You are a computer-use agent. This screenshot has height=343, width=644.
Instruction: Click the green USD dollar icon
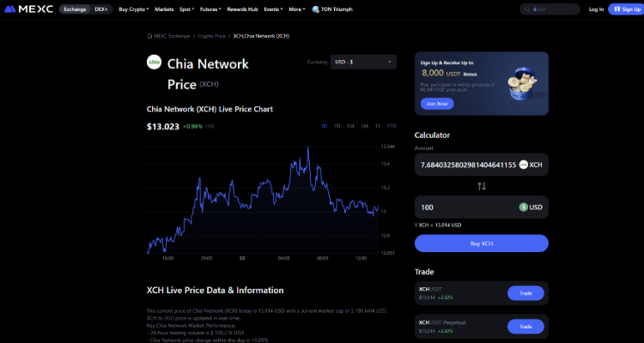tap(523, 208)
